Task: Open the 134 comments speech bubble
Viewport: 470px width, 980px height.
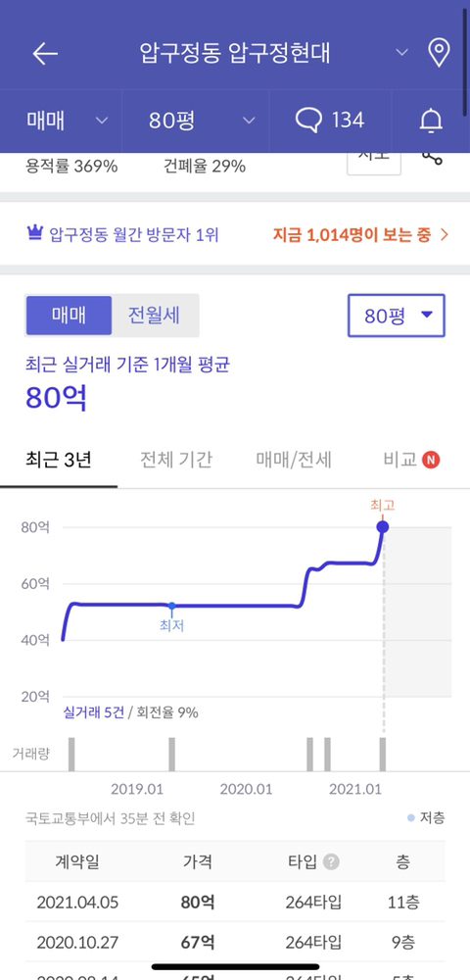Action: click(330, 120)
